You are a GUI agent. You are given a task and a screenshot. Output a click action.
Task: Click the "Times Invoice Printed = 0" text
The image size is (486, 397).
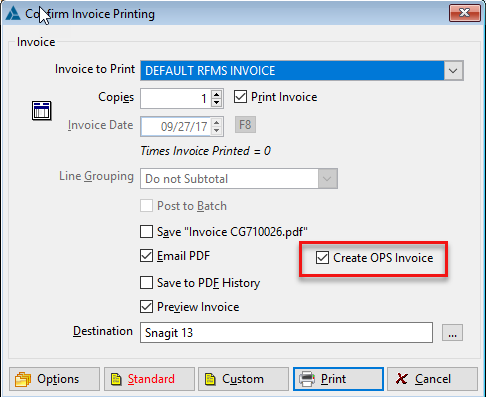(205, 151)
